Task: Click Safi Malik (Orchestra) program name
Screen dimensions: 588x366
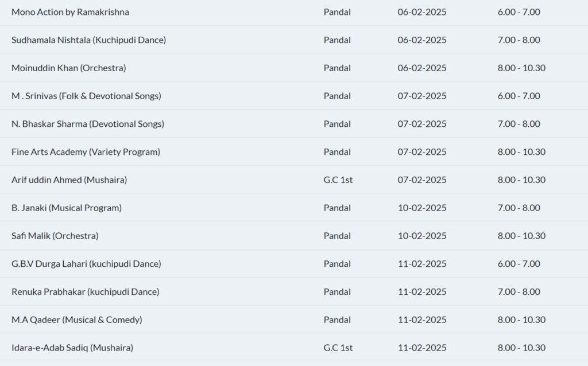Action: point(55,236)
